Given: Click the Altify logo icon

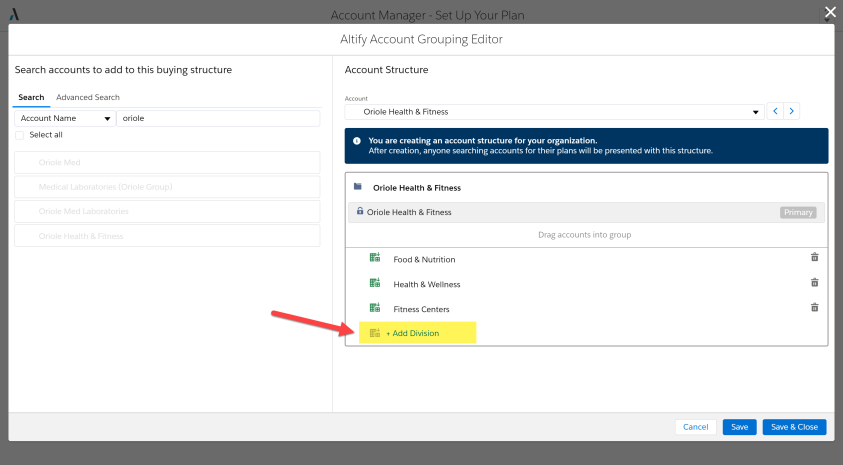Looking at the screenshot, I should tap(14, 15).
